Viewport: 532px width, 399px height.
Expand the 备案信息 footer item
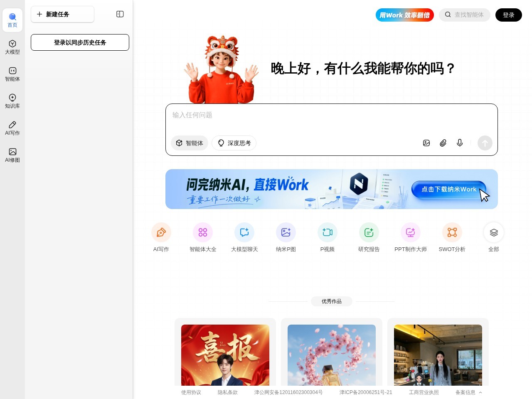(x=469, y=392)
